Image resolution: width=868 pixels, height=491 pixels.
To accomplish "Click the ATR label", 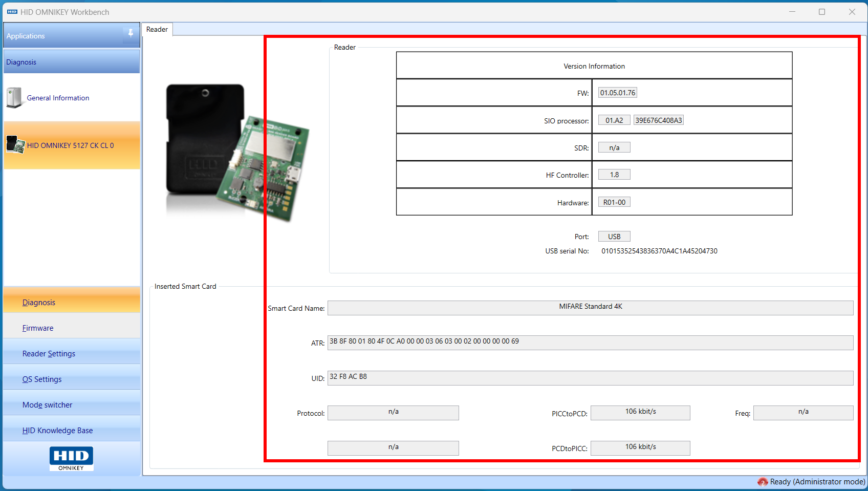I will [x=318, y=343].
